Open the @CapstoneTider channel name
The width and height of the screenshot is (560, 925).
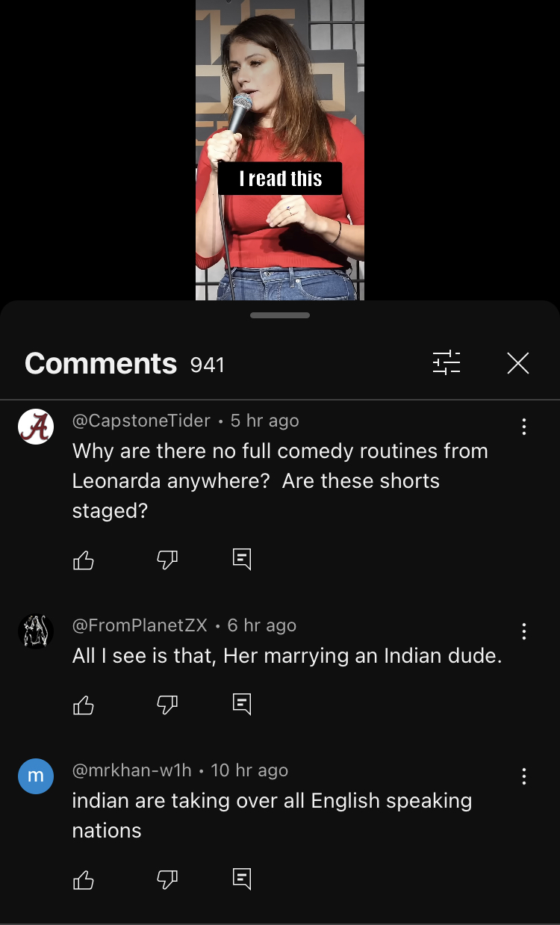coord(141,421)
